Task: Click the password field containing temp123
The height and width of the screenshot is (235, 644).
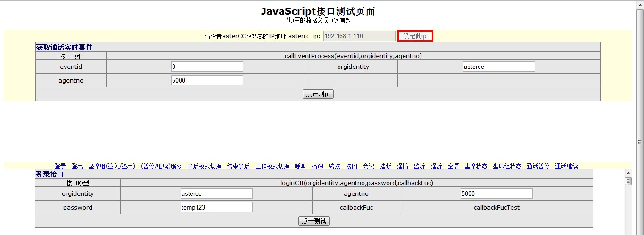Action: [x=216, y=207]
